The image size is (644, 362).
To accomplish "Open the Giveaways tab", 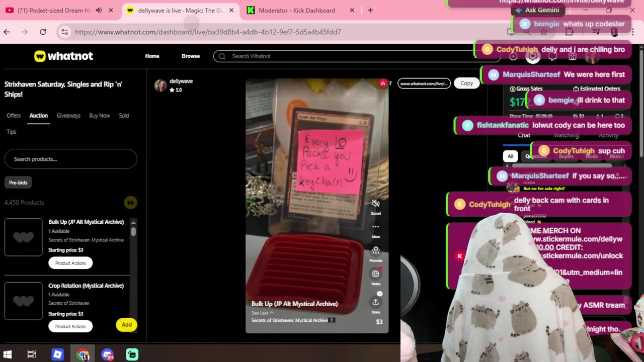I will point(68,116).
